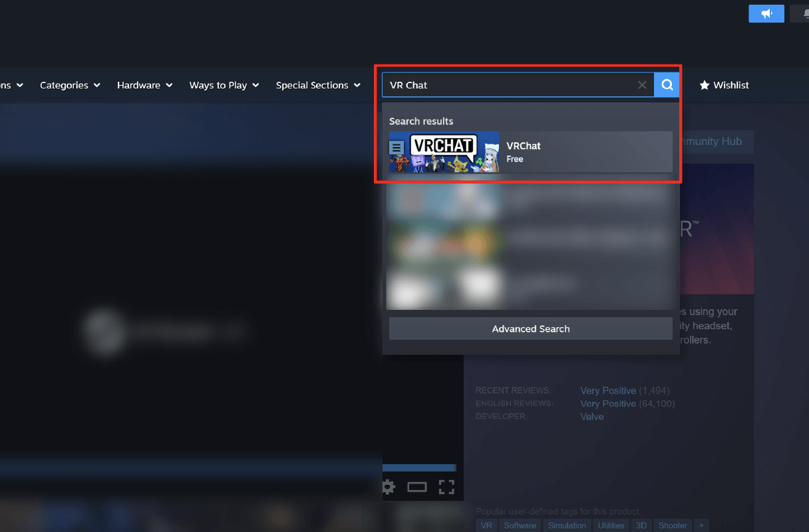Open the announcements megaphone icon
This screenshot has width=809, height=532.
click(x=766, y=13)
